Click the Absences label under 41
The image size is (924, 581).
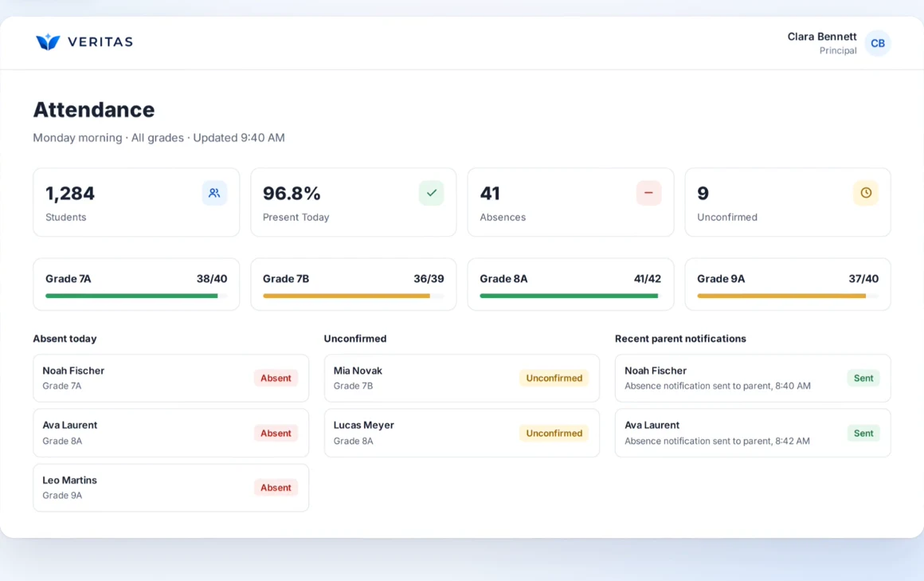(503, 217)
